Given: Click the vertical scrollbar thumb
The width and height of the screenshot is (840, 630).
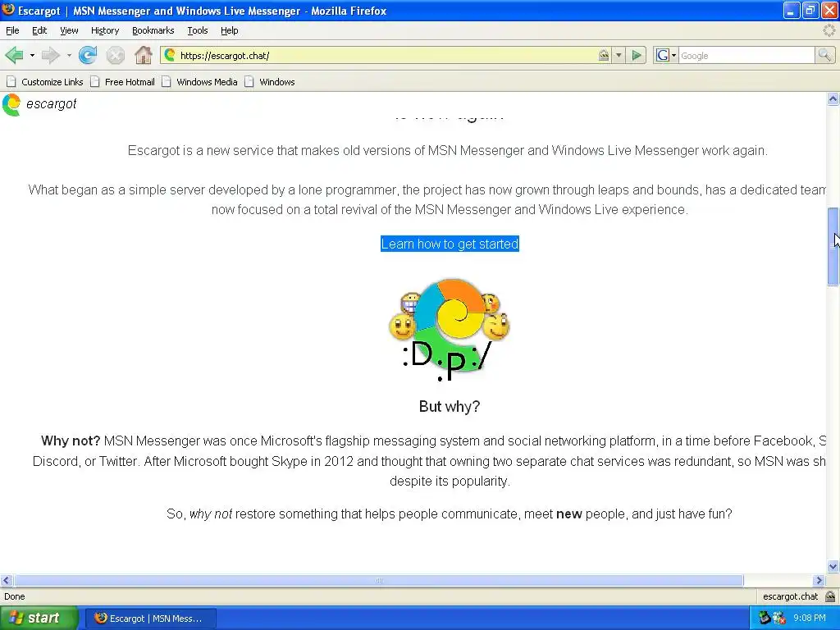Looking at the screenshot, I should coord(833,247).
